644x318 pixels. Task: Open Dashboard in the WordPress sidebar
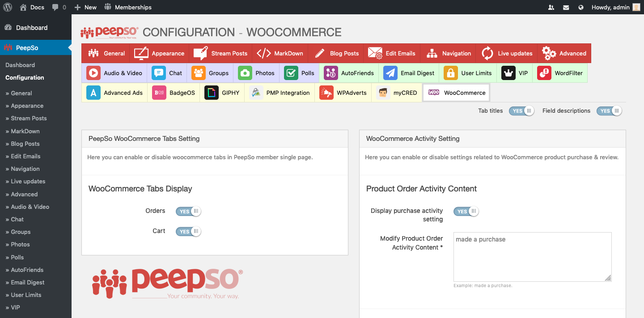point(36,28)
